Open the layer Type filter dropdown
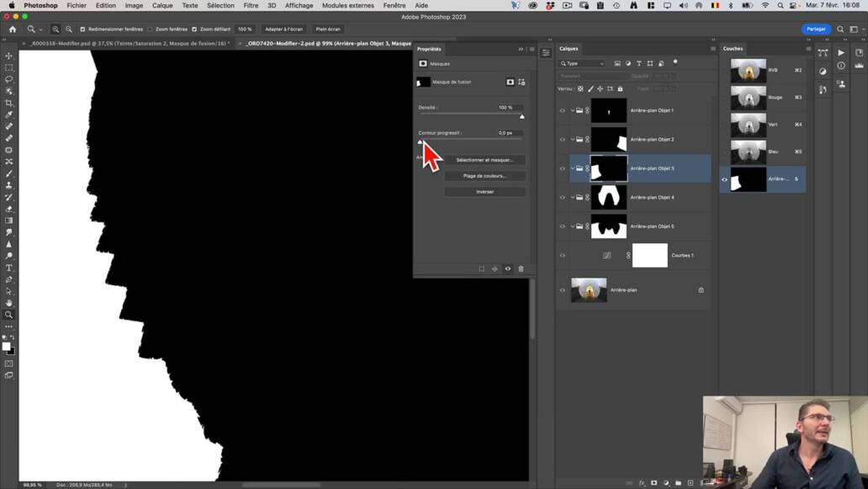 tap(582, 63)
